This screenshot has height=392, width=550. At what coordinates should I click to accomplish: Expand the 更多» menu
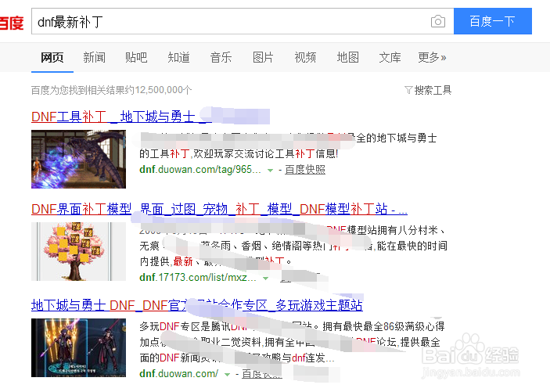432,57
